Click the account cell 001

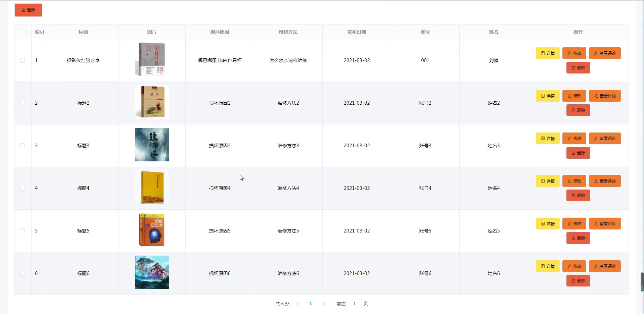[425, 60]
